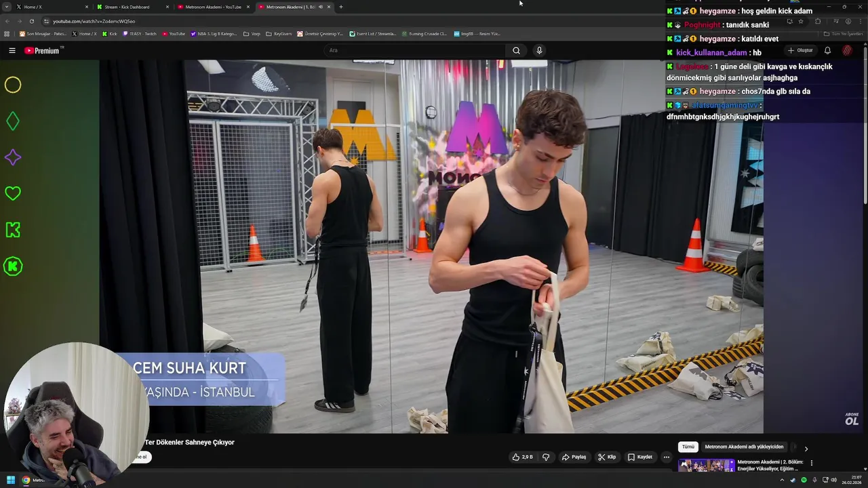Open Chrome in the taskbar

pyautogui.click(x=26, y=480)
